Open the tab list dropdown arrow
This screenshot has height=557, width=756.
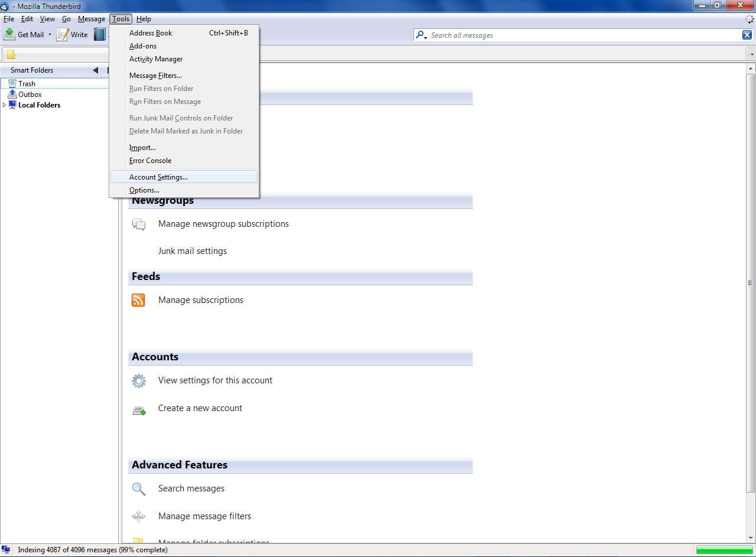(752, 54)
